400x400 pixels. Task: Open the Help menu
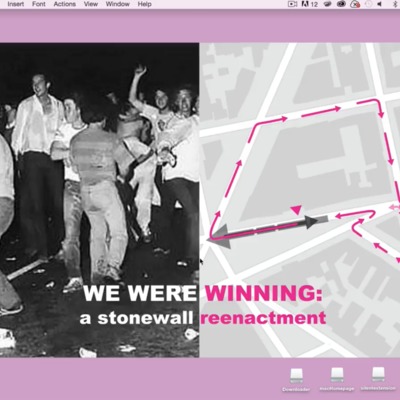(144, 4)
